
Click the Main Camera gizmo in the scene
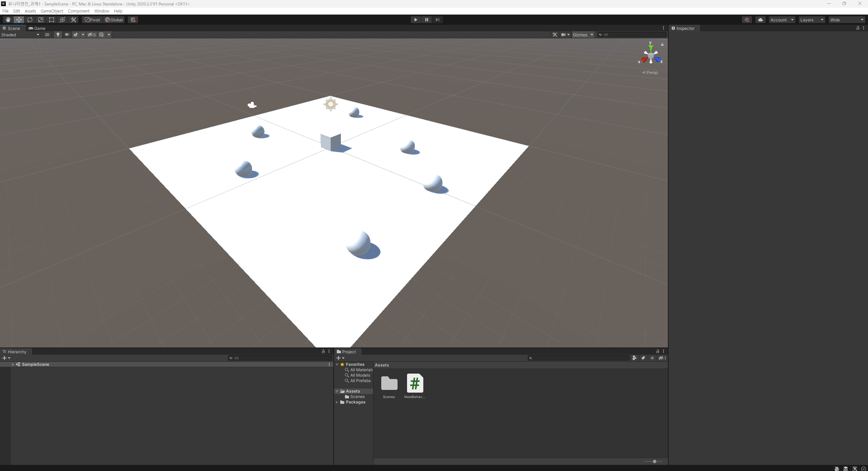[x=252, y=105]
